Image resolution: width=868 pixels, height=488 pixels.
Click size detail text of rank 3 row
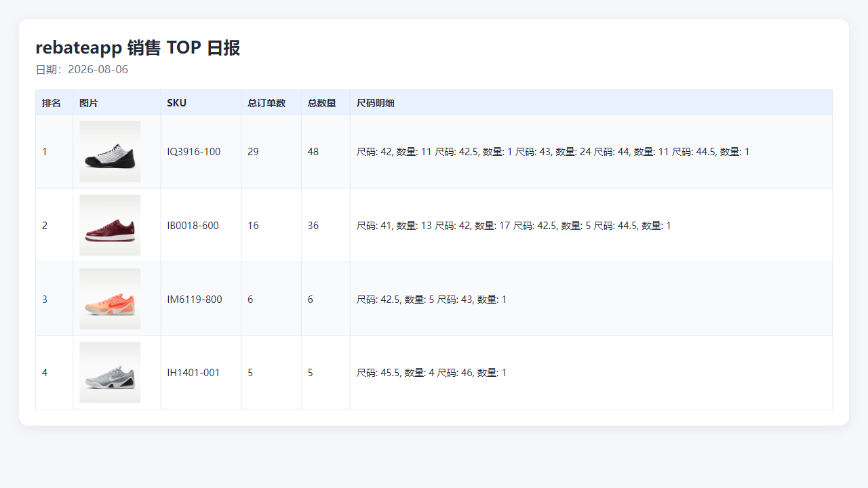432,300
